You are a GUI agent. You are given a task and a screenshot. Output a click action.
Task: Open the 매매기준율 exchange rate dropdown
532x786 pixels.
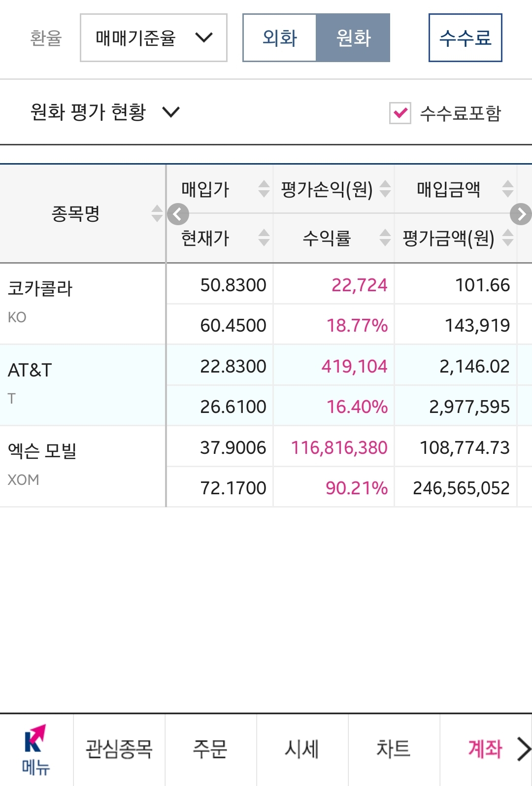(154, 38)
